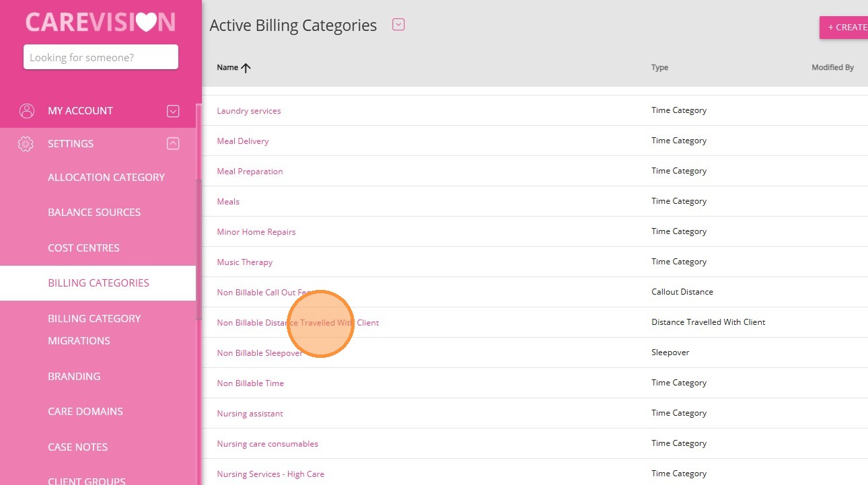Open Billing Category Migrations page
The height and width of the screenshot is (485, 868).
pos(94,330)
